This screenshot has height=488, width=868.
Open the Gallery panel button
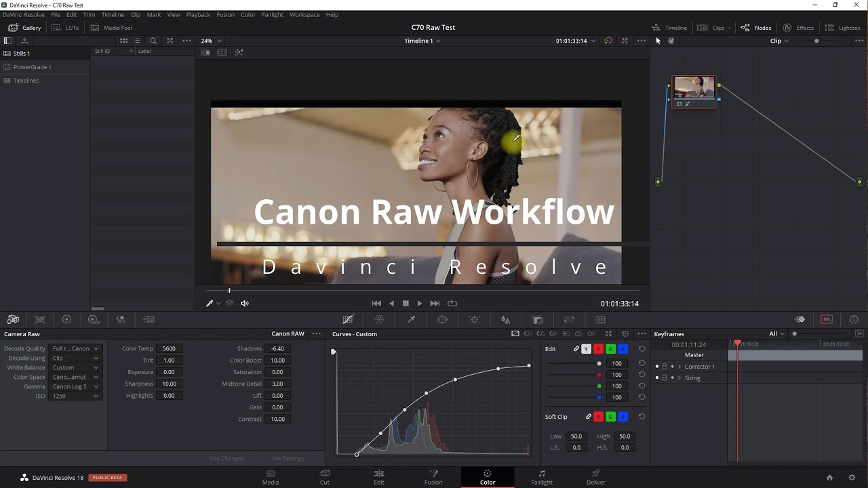24,28
